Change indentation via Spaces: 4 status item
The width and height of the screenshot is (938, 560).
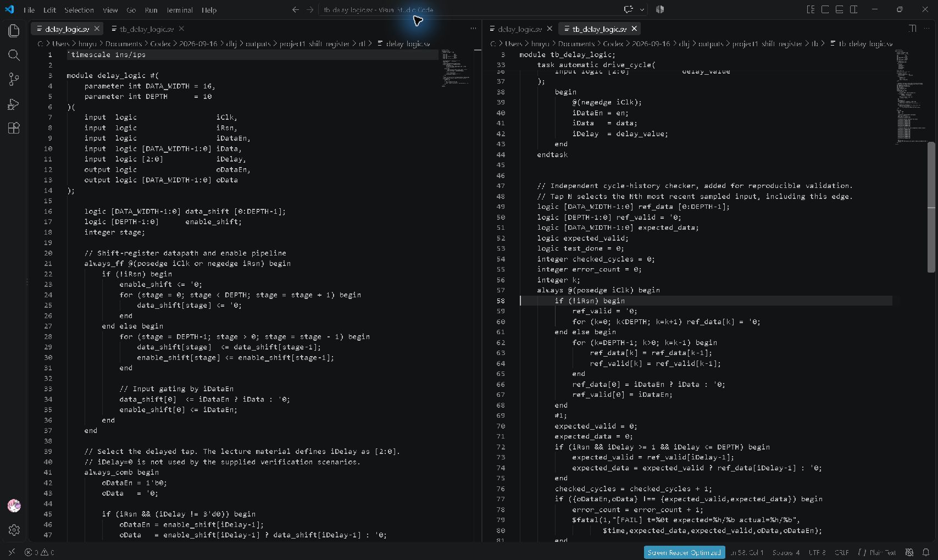pyautogui.click(x=786, y=552)
